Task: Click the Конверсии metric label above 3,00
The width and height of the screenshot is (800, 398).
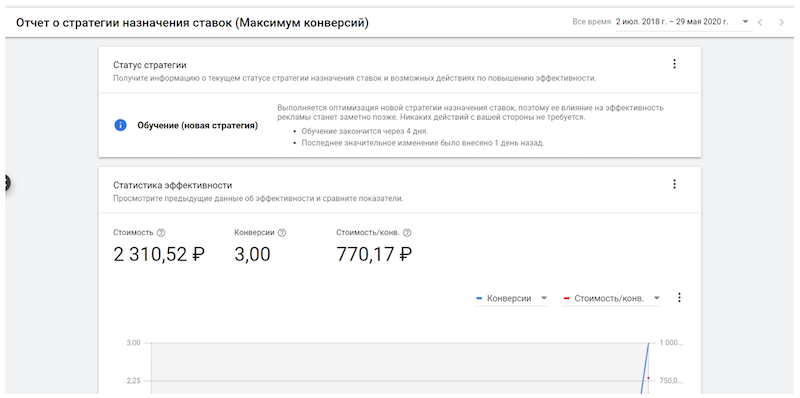Action: click(x=254, y=232)
